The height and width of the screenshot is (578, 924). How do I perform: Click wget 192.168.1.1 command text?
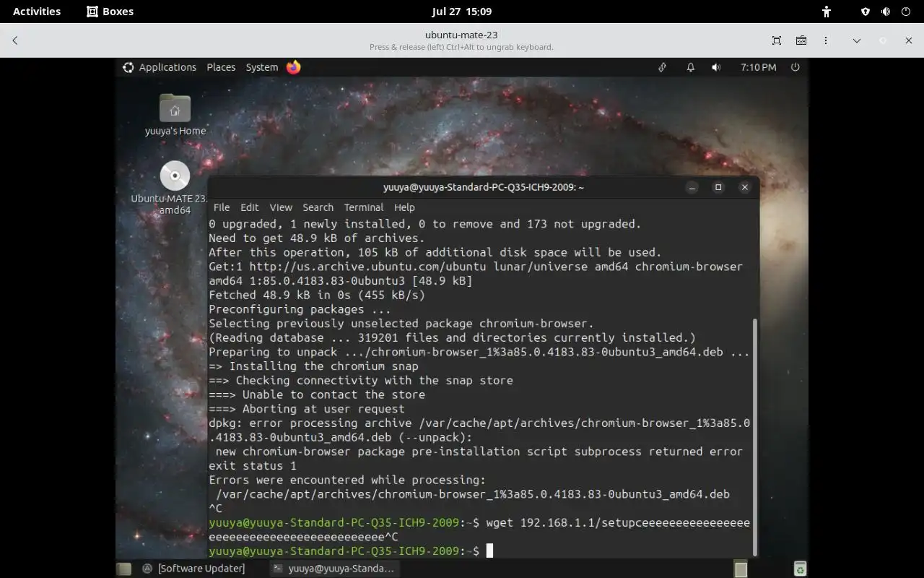pyautogui.click(x=618, y=522)
